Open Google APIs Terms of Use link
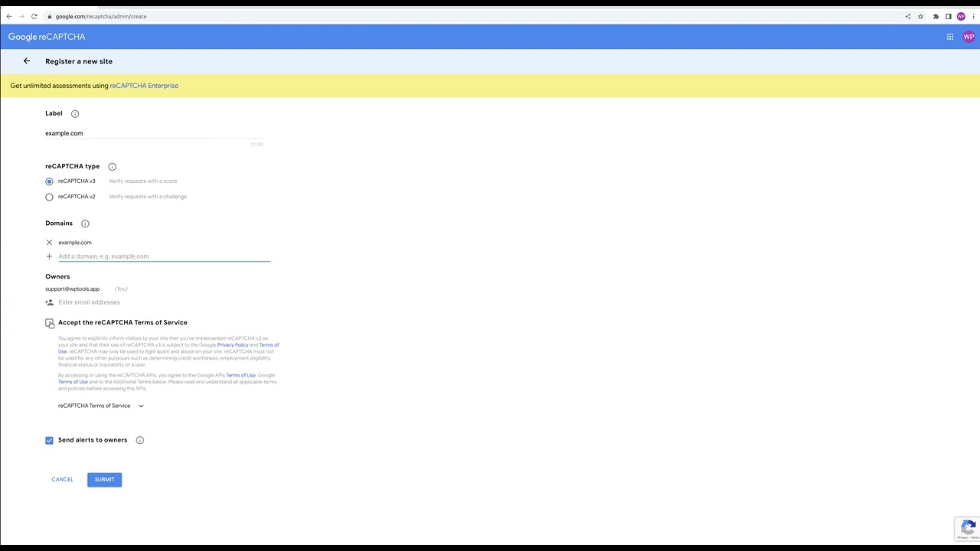Screen dimensions: 980x551 (x=240, y=375)
